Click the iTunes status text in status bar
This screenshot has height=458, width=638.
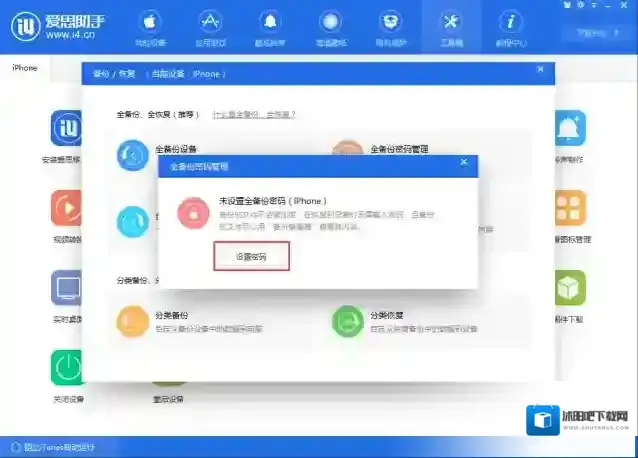(59, 447)
